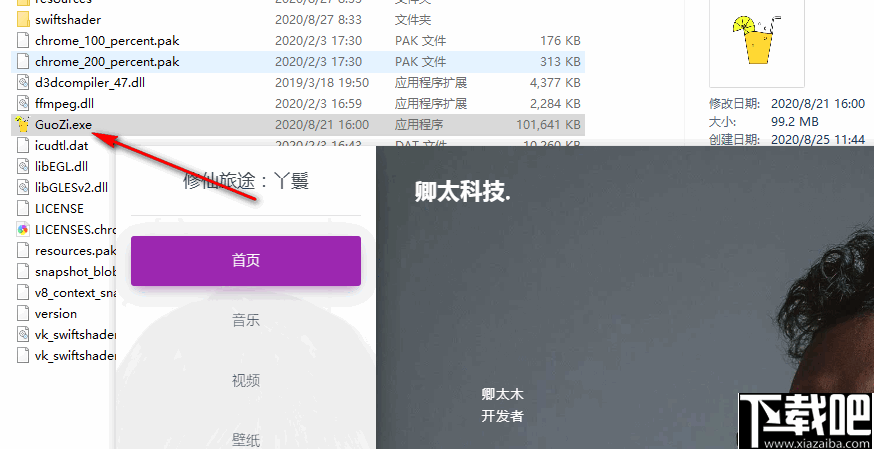Click the date 2019/3/18 19:50
Screen dimensions: 874x449
coord(322,83)
